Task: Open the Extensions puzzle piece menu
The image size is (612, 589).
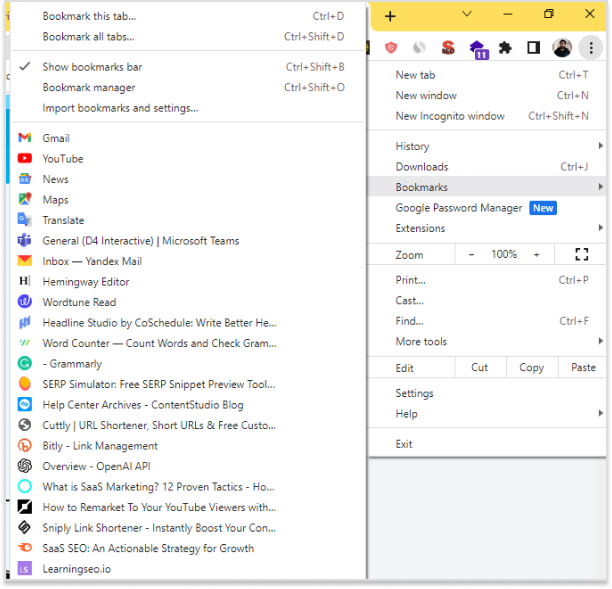Action: click(x=505, y=48)
